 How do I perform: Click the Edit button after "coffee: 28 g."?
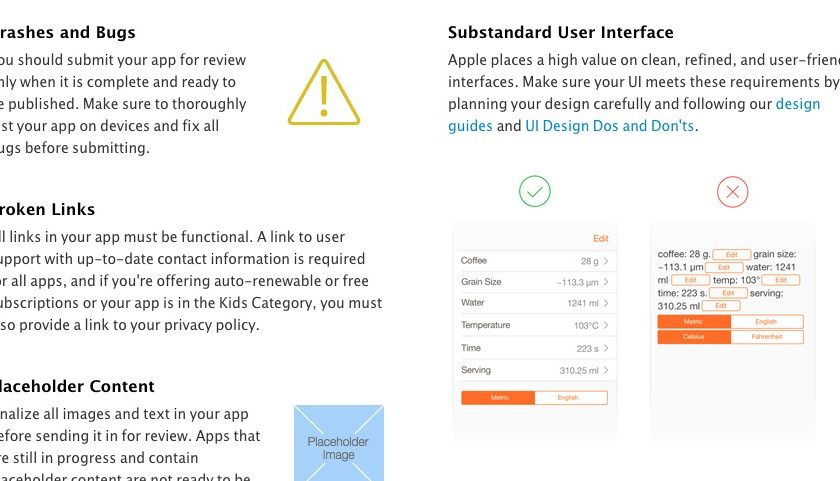click(731, 256)
